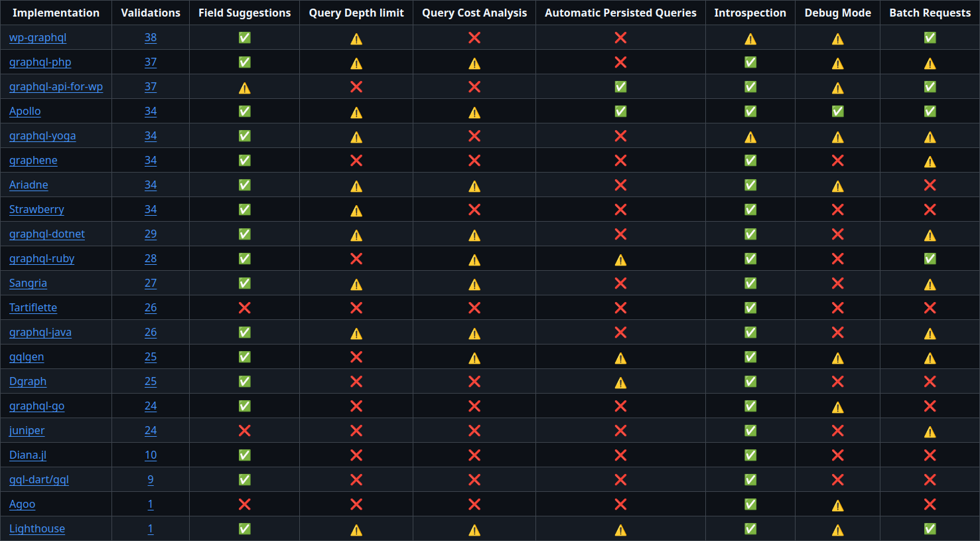The width and height of the screenshot is (980, 541).
Task: Open Sangria's 27 validations link
Action: coord(151,283)
